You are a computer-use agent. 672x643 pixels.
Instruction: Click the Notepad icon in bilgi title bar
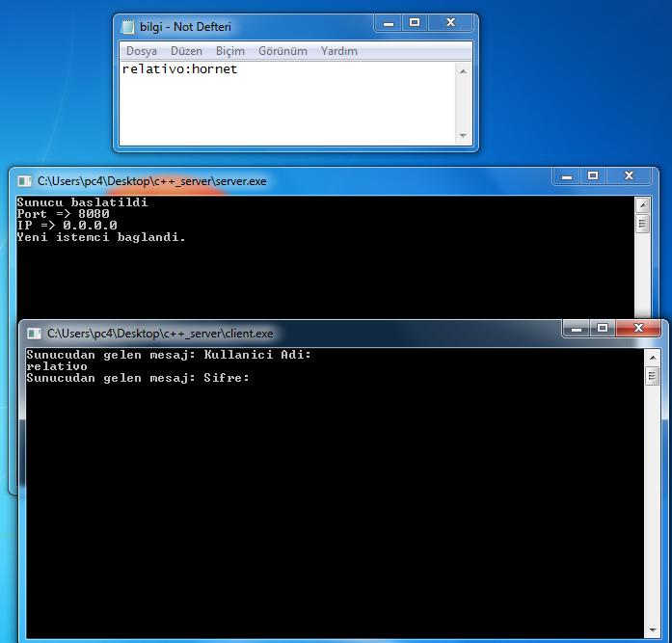click(127, 27)
